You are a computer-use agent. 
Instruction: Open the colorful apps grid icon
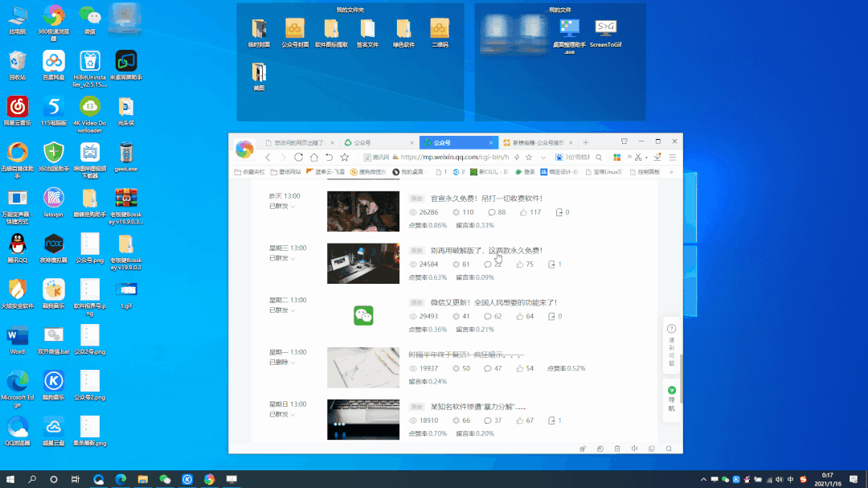pos(616,158)
